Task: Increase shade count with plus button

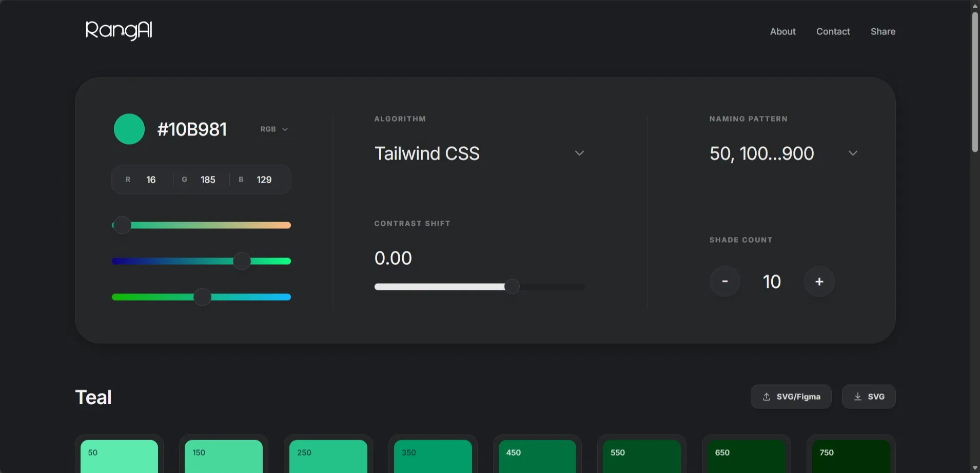Action: (x=819, y=282)
